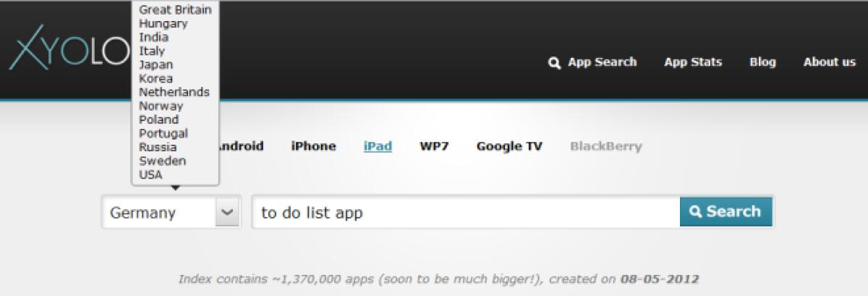Viewport: 868px width, 296px height.
Task: Switch to the Google TV tab
Action: tap(509, 146)
